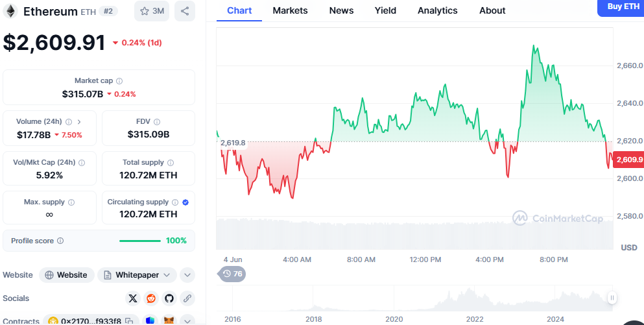
Task: Click the $315.07B market cap value
Action: (x=82, y=94)
